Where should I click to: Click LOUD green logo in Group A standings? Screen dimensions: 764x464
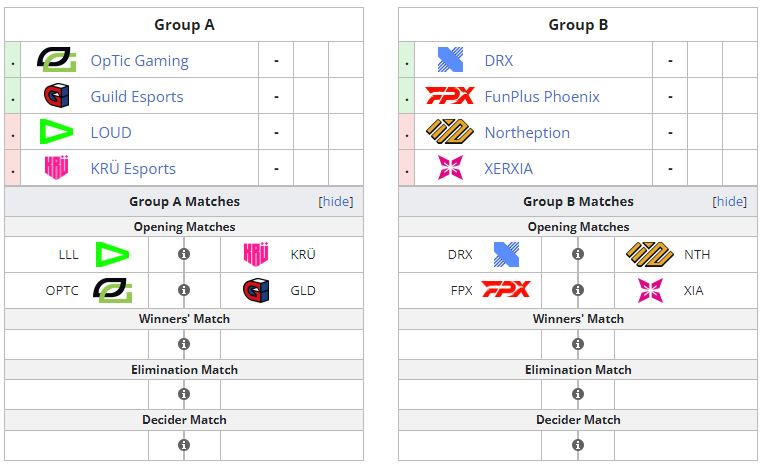[56, 132]
